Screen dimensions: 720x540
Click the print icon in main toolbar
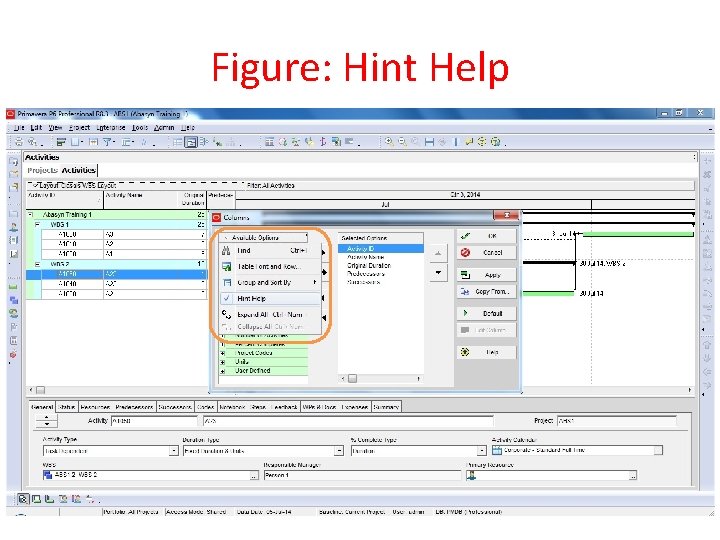[19, 142]
